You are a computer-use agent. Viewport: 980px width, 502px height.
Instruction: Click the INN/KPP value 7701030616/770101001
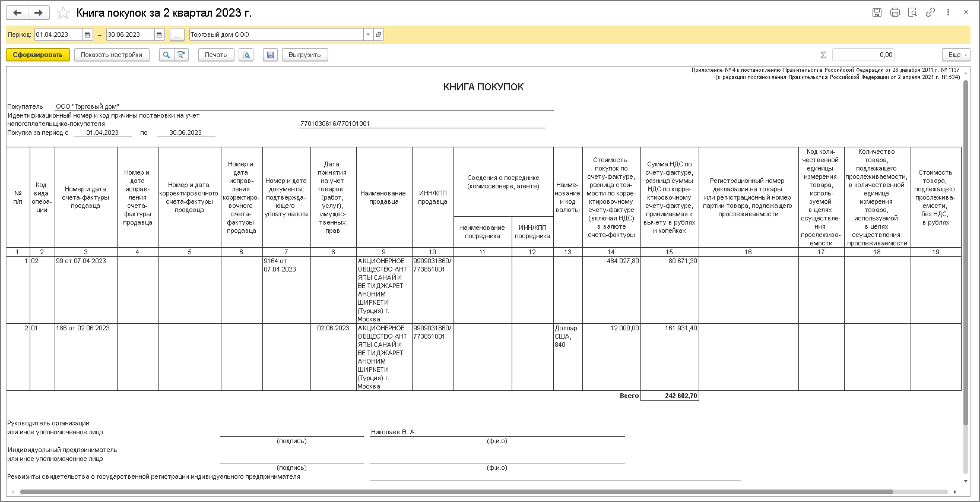coord(335,124)
